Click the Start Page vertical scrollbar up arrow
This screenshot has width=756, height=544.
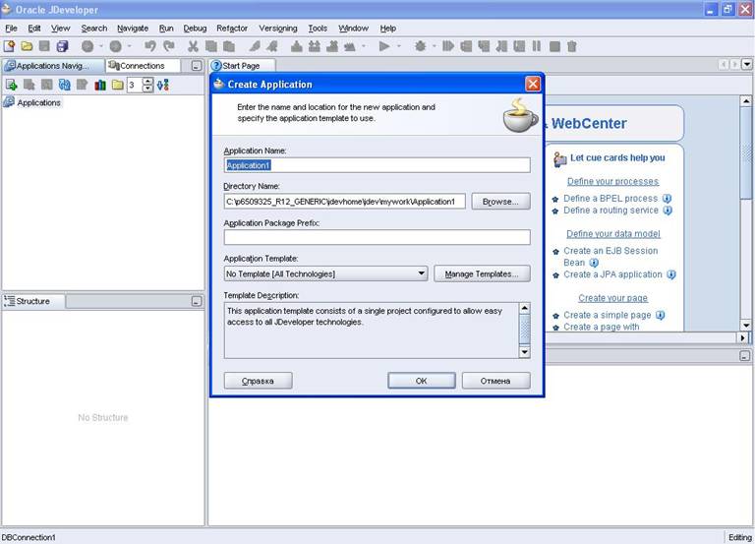pos(746,101)
